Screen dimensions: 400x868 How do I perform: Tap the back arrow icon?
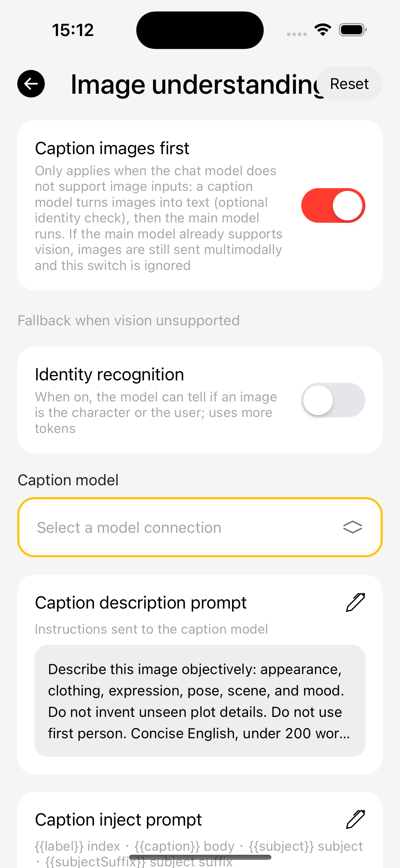[31, 84]
